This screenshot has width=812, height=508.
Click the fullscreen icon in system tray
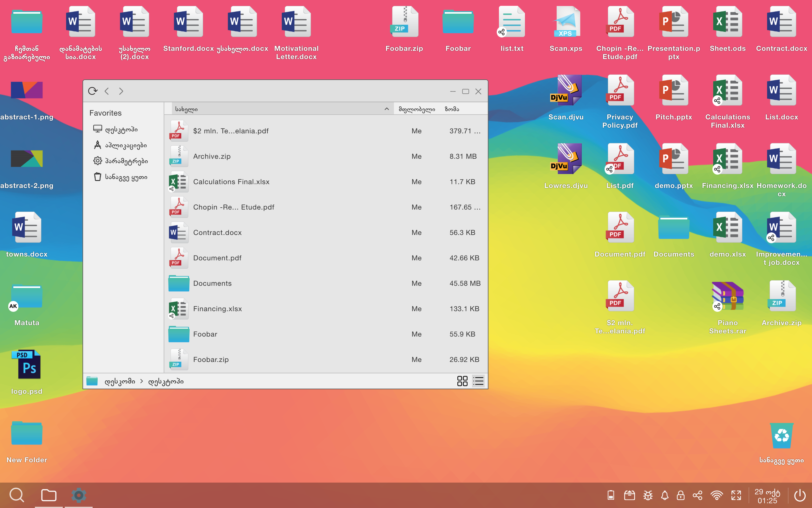[736, 495]
